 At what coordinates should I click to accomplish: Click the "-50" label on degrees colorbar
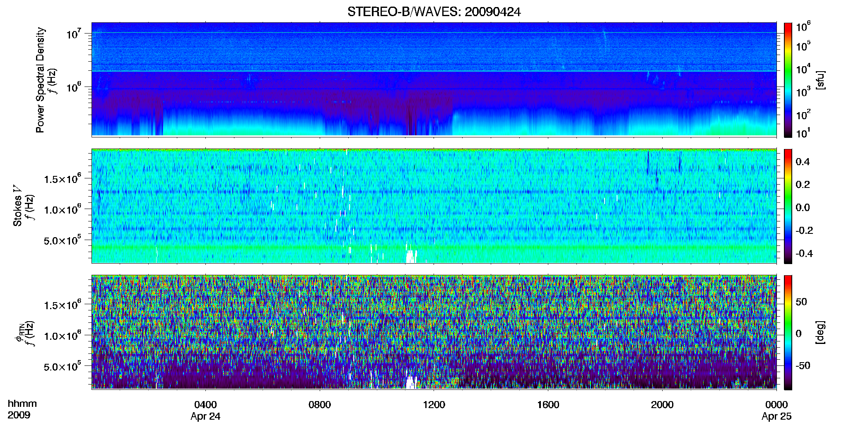click(x=803, y=366)
